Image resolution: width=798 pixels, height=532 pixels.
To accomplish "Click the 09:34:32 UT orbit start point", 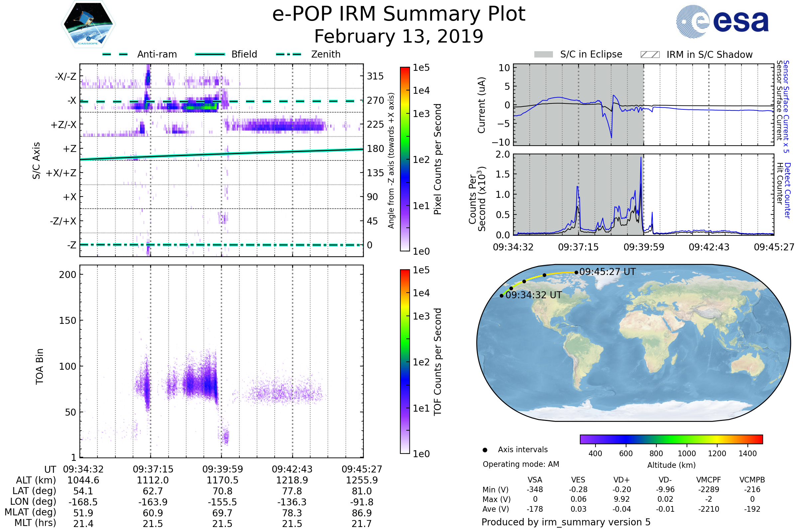I will tap(501, 296).
